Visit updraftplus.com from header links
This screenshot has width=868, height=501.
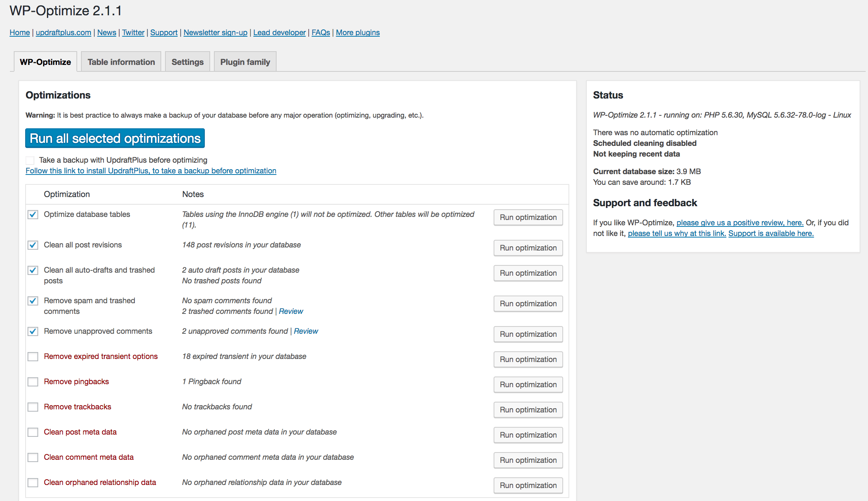64,32
